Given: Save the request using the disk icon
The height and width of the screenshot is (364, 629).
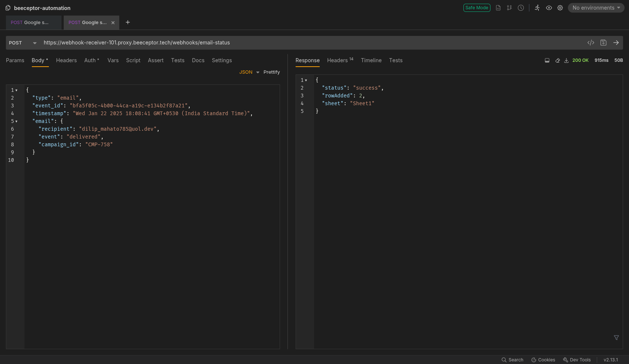Looking at the screenshot, I should pyautogui.click(x=603, y=43).
